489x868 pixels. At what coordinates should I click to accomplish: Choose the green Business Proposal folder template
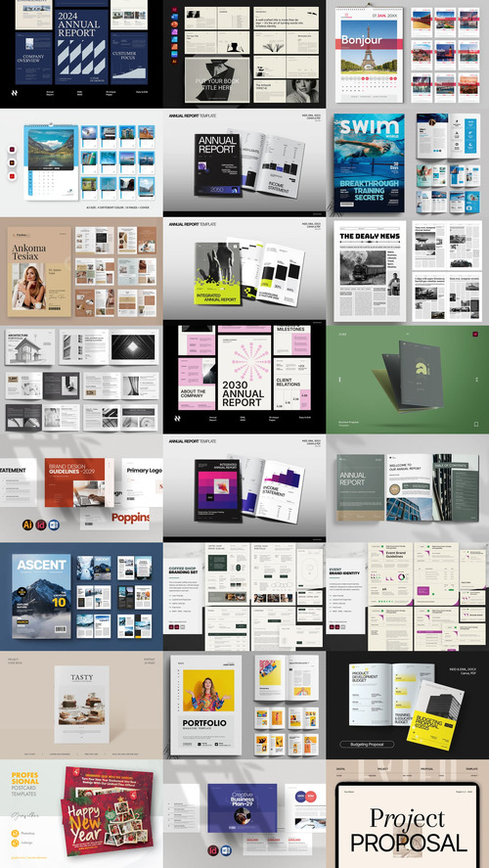(x=408, y=379)
